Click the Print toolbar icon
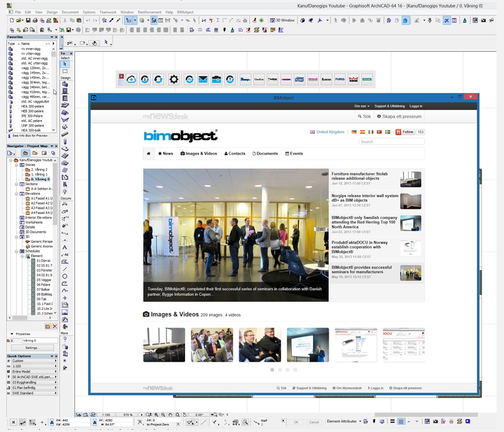504x432 pixels. coord(35,20)
